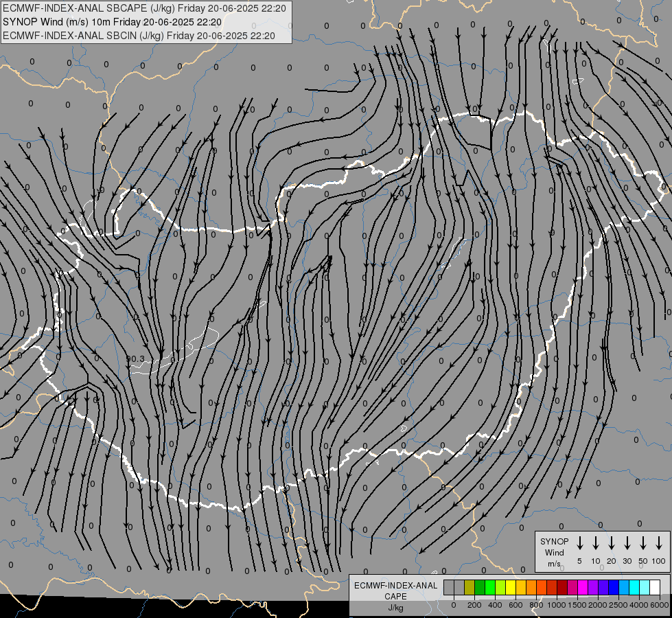Image resolution: width=672 pixels, height=618 pixels.
Task: Click the number 20 under the wind arrow
Action: pos(612,561)
